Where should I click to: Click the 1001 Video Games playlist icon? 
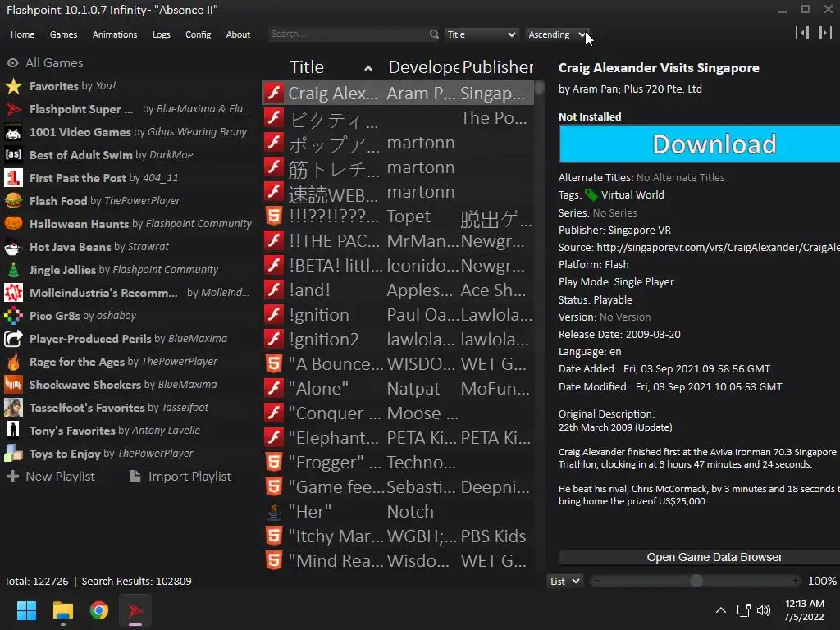pyautogui.click(x=13, y=132)
